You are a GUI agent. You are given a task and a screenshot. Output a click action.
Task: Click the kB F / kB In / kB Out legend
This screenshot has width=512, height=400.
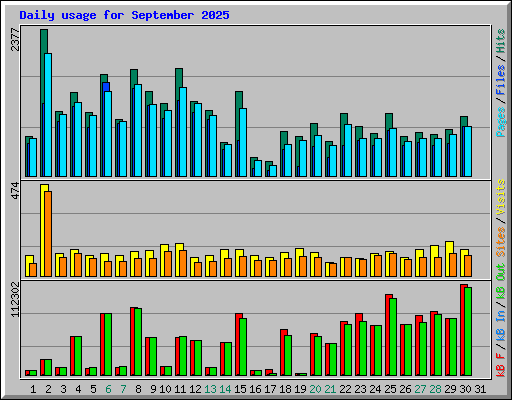tap(501, 320)
